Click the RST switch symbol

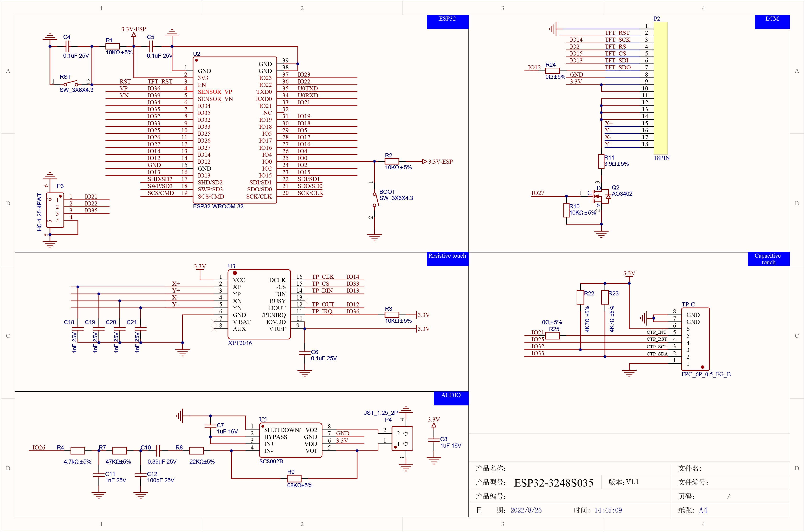[71, 83]
